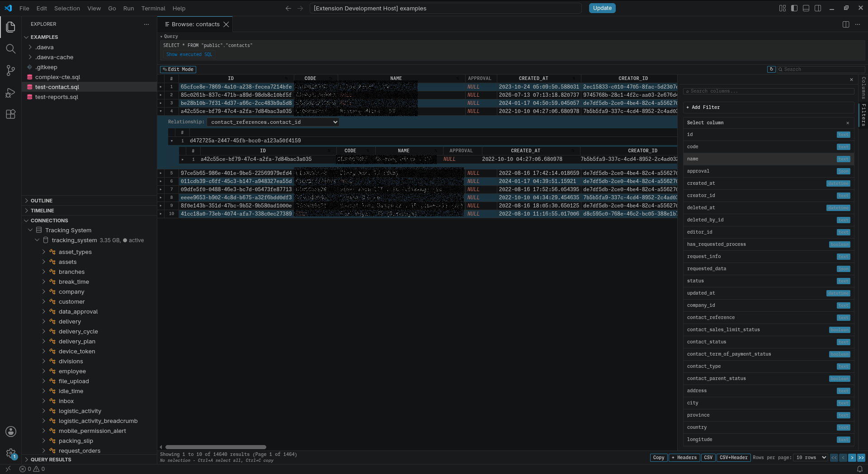The width and height of the screenshot is (868, 474).
Task: Open the Terminal menu
Action: (x=153, y=8)
